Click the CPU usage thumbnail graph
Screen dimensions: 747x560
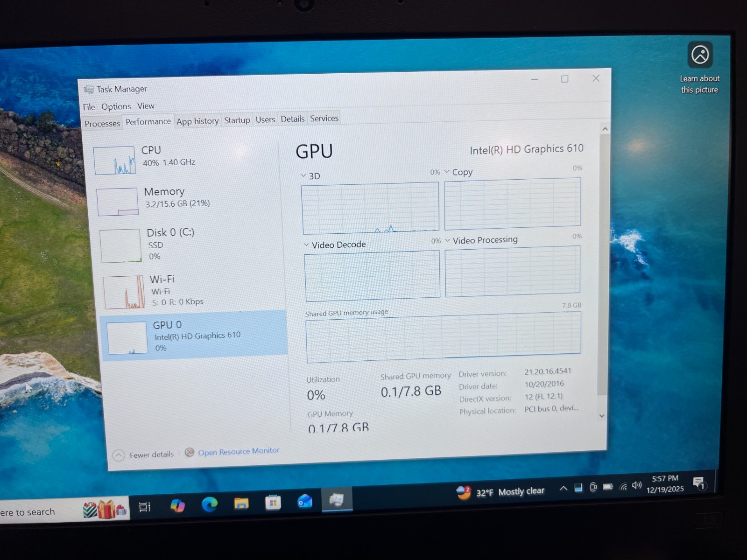pos(115,161)
